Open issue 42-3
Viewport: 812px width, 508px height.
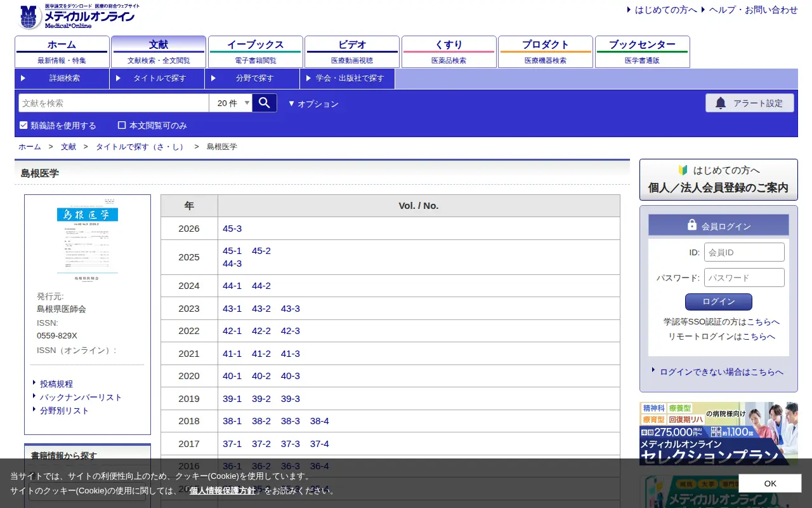coord(291,331)
